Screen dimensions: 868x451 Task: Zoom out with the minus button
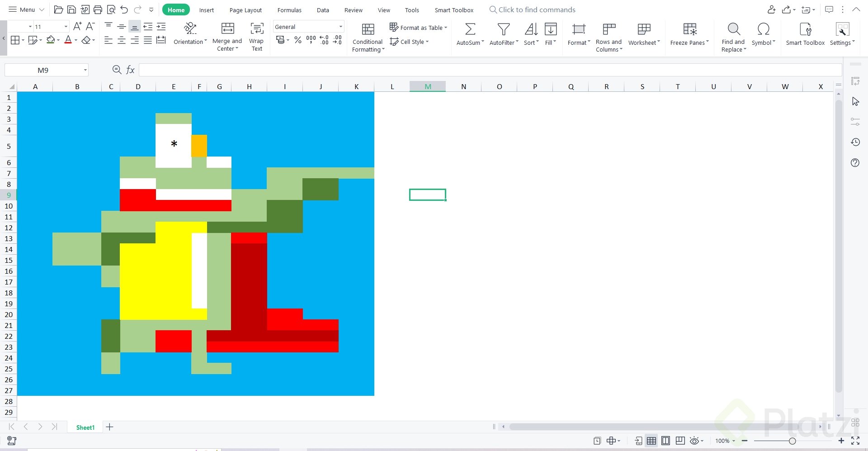point(744,441)
